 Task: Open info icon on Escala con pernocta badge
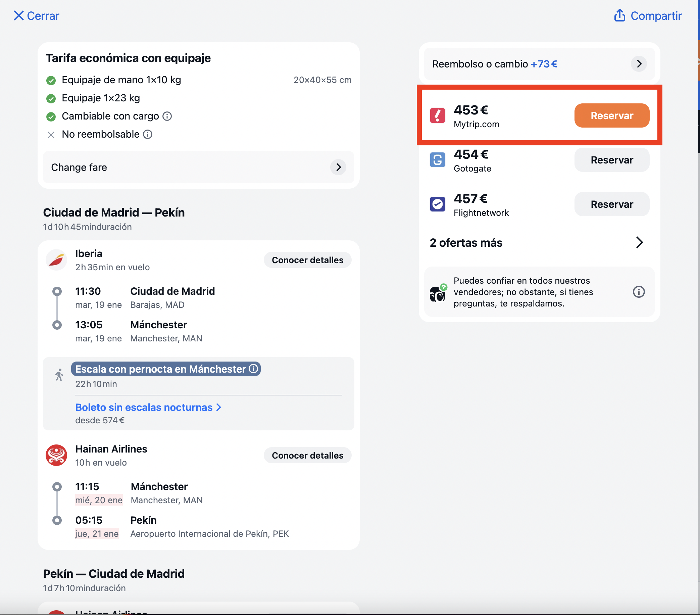(253, 369)
